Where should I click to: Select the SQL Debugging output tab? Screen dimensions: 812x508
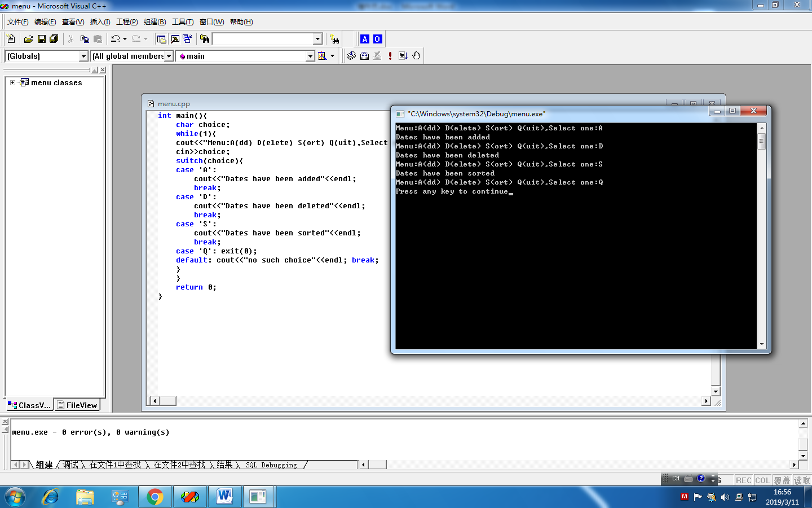(x=271, y=465)
